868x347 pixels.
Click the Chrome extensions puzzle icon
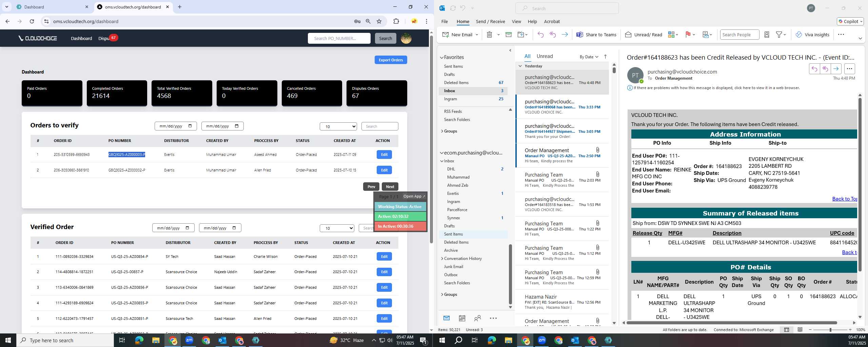[396, 21]
